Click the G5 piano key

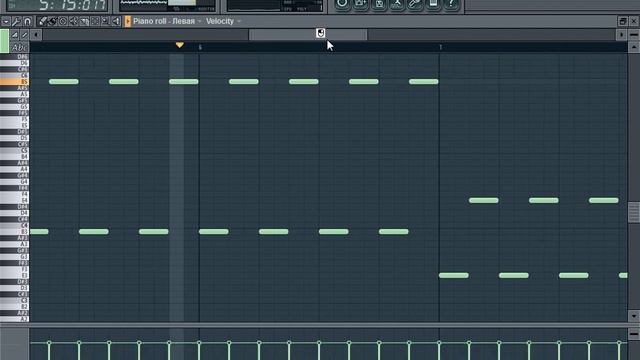14,107
